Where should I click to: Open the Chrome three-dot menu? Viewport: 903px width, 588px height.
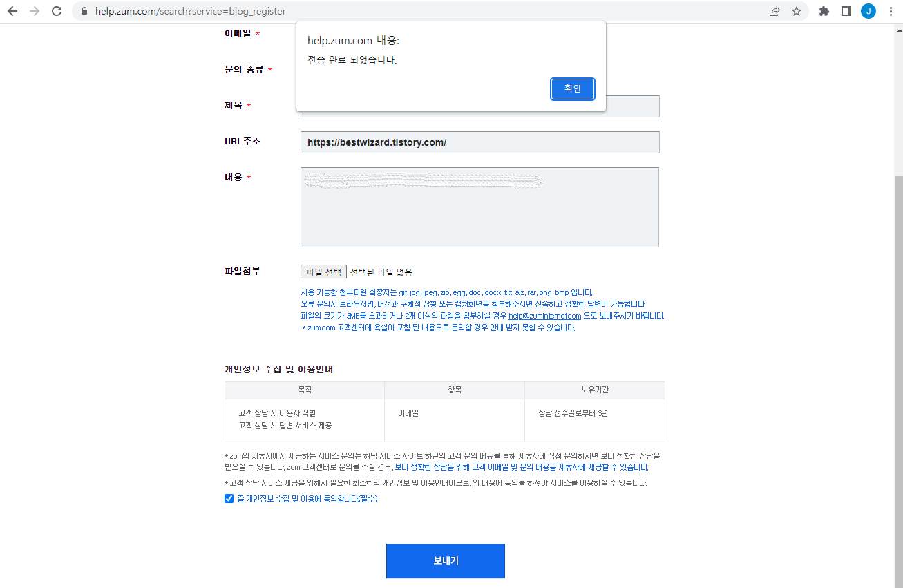891,11
